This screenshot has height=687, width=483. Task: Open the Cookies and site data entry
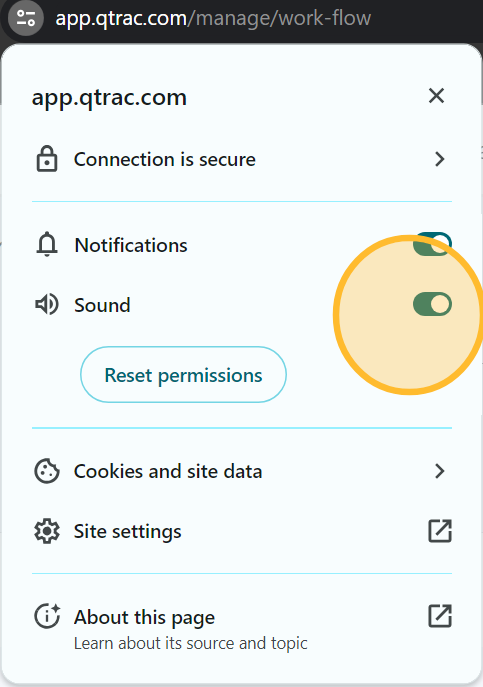point(242,471)
